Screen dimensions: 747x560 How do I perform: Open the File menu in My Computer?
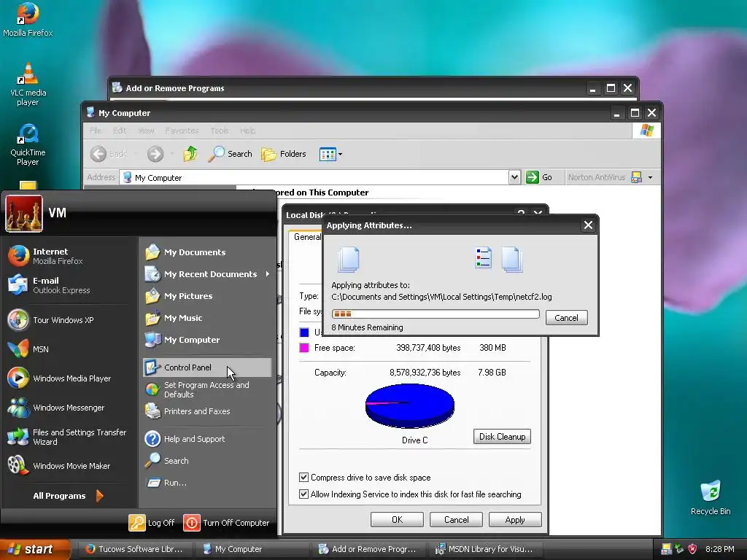(96, 131)
